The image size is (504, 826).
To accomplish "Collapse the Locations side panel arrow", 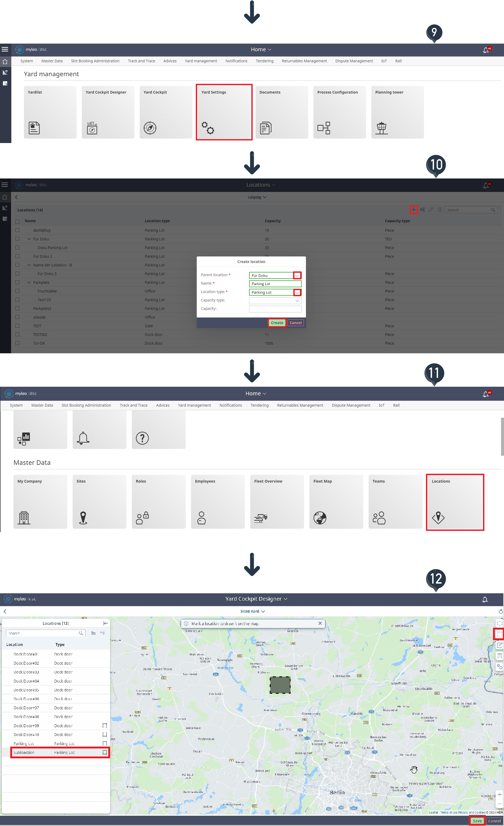I will [x=105, y=623].
